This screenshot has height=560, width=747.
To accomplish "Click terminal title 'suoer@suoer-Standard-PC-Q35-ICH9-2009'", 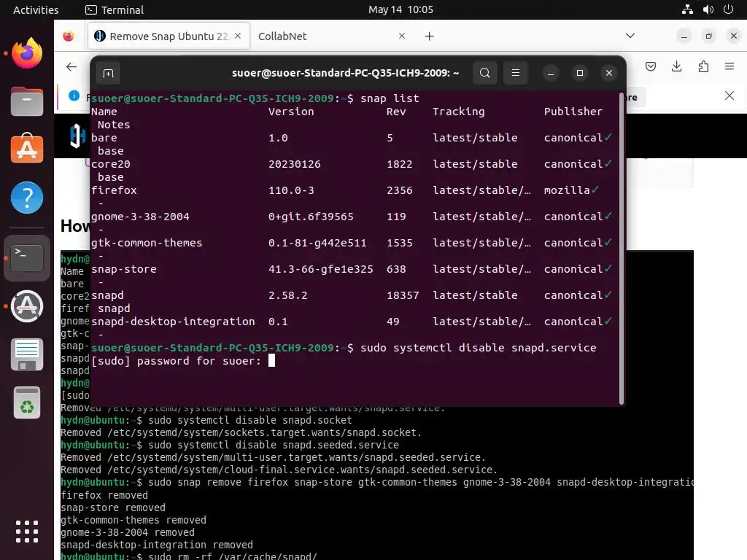I will coord(345,73).
